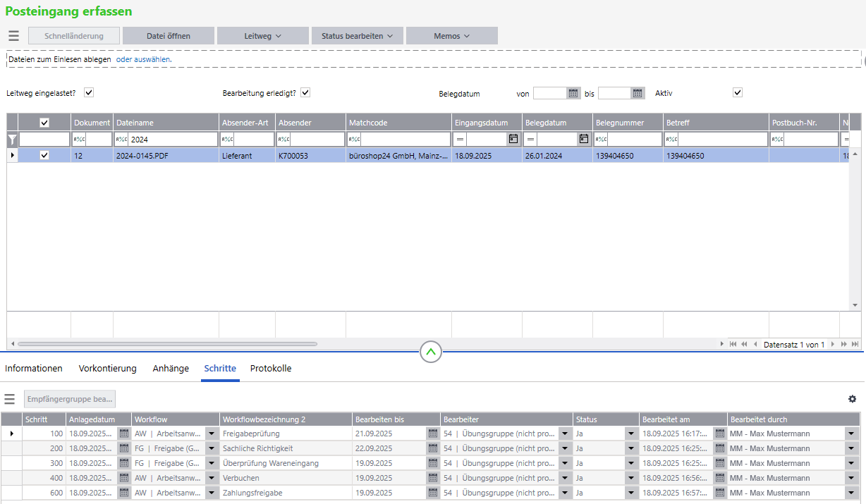Image resolution: width=866 pixels, height=504 pixels.
Task: Click the 'oder auswählen' link
Action: (x=144, y=60)
